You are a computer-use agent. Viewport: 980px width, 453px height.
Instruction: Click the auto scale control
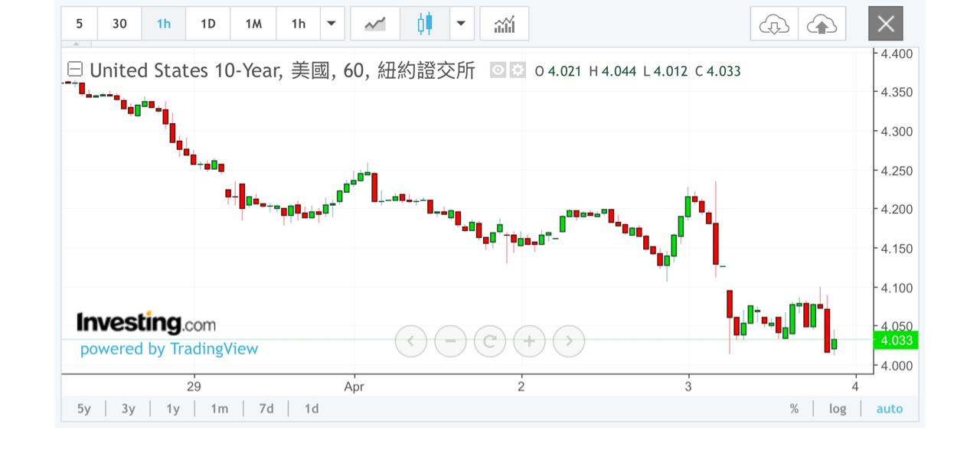pyautogui.click(x=889, y=409)
